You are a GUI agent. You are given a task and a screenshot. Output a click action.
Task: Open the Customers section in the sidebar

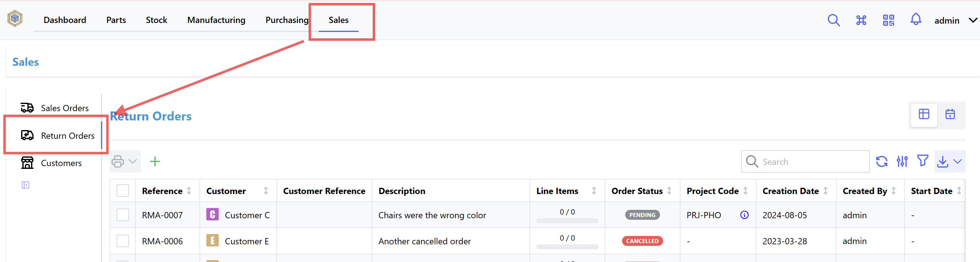61,162
